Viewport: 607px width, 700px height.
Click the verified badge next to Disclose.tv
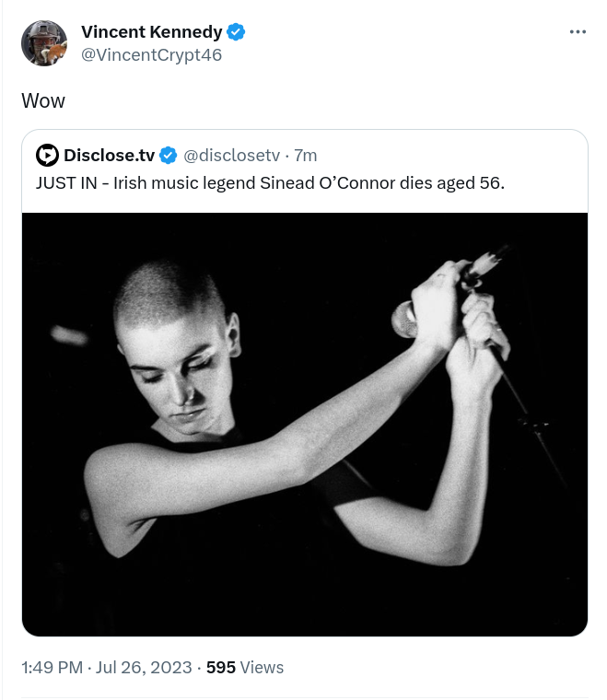(169, 155)
